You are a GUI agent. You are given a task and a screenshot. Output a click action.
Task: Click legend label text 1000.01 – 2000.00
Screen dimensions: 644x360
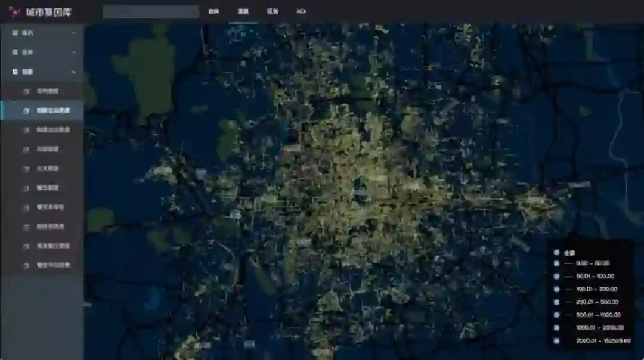[x=600, y=328]
